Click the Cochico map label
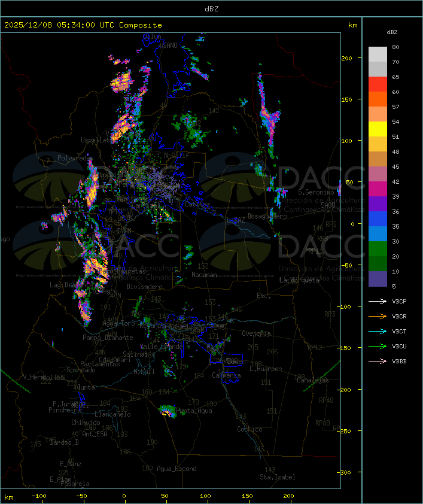Image resolution: width=423 pixels, height=504 pixels. tap(249, 429)
